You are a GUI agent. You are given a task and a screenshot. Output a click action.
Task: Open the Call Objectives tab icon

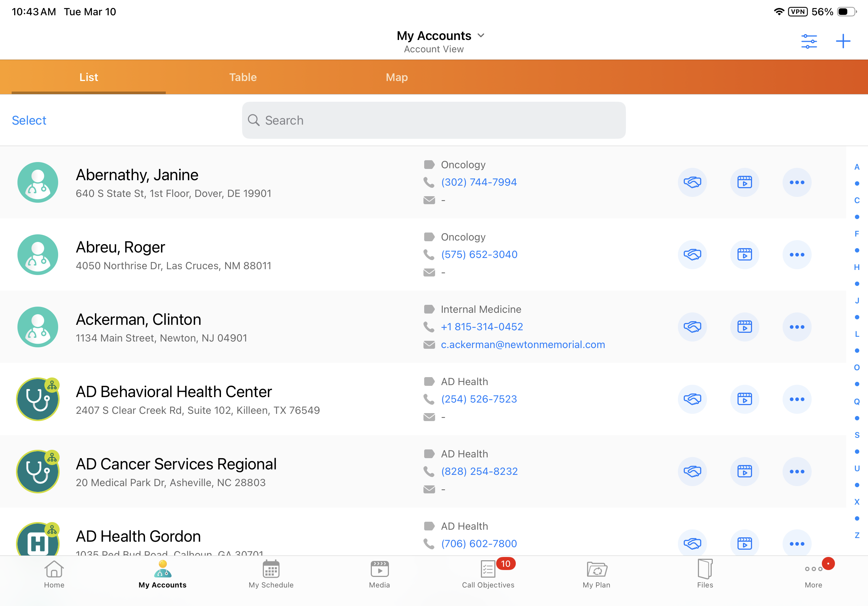pos(488,570)
